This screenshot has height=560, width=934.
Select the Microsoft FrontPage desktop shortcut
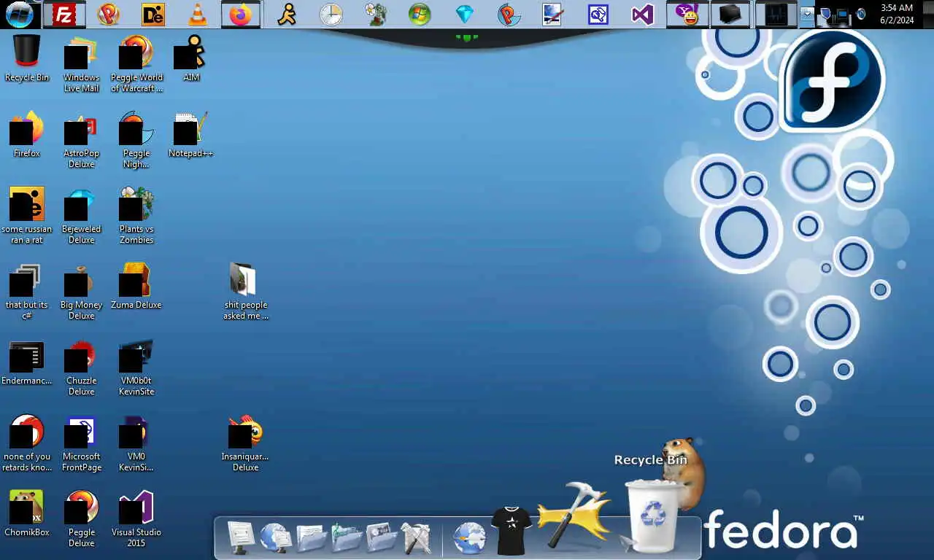[x=81, y=443]
